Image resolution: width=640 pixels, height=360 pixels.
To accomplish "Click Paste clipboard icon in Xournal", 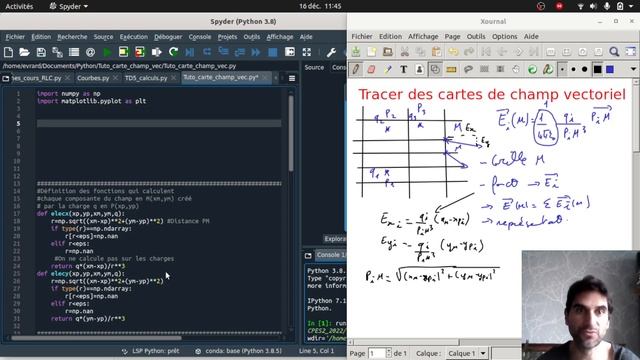I will coord(436,51).
